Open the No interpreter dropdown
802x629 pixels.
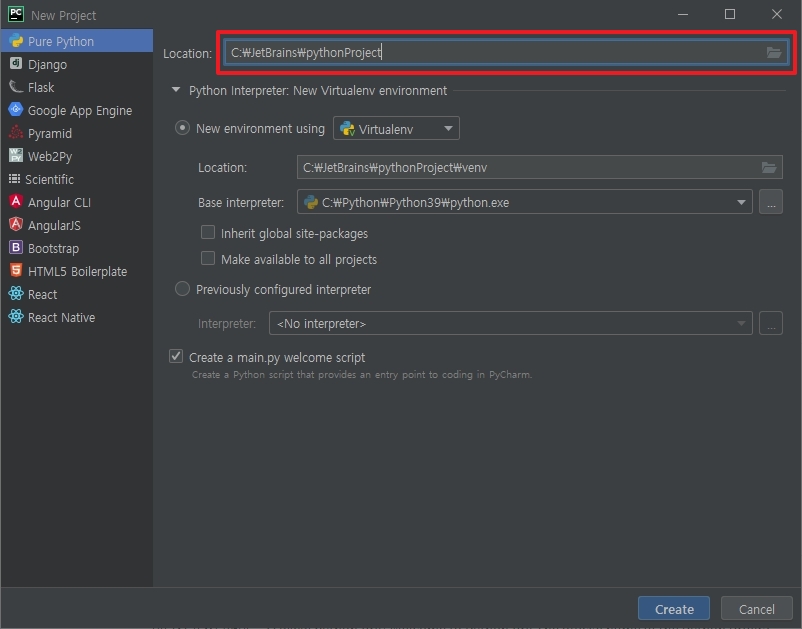(510, 323)
